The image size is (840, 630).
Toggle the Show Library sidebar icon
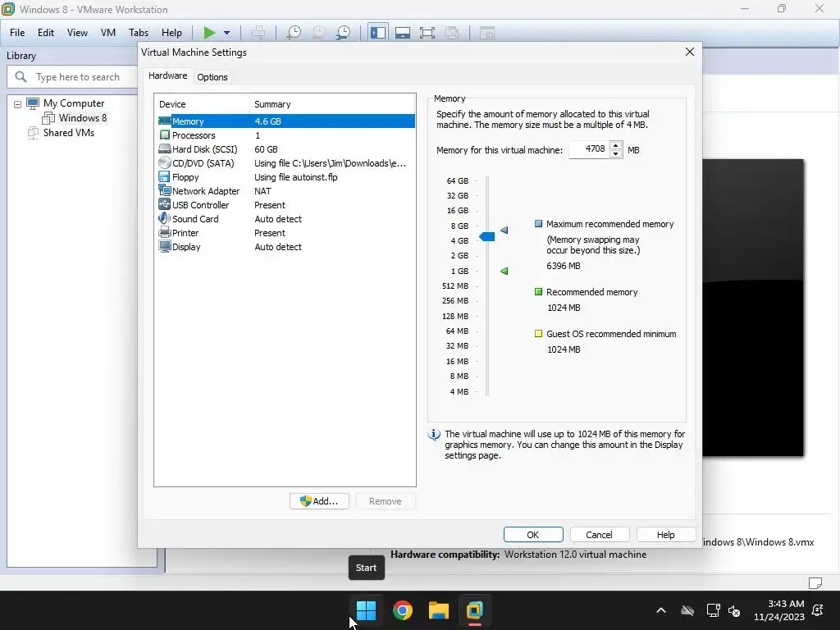[377, 33]
